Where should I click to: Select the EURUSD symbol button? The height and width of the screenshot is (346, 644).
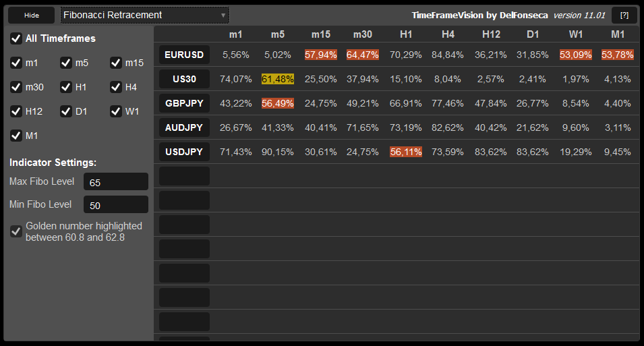tap(184, 55)
